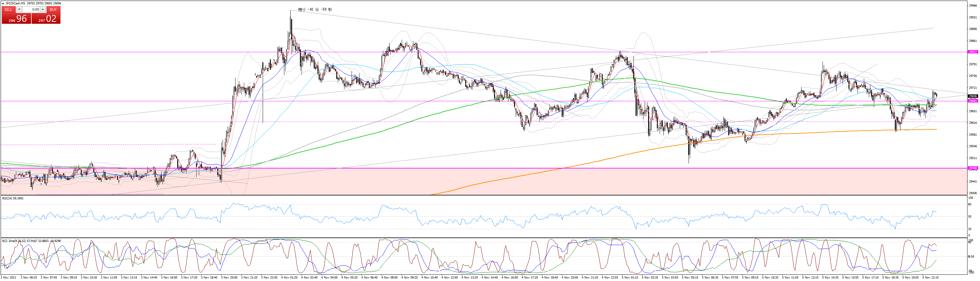This screenshot has height=281, width=980.
Task: Select the 29681 magenta price level label
Action: 972,101
